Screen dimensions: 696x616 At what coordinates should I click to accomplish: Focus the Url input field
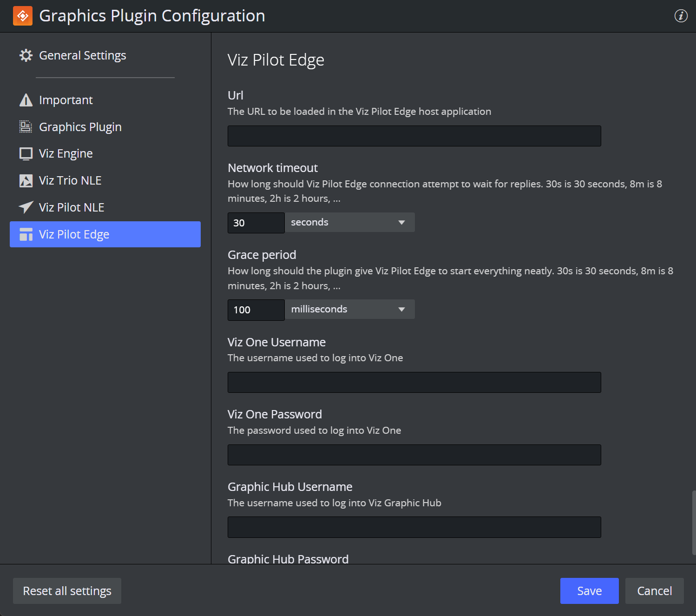[414, 136]
